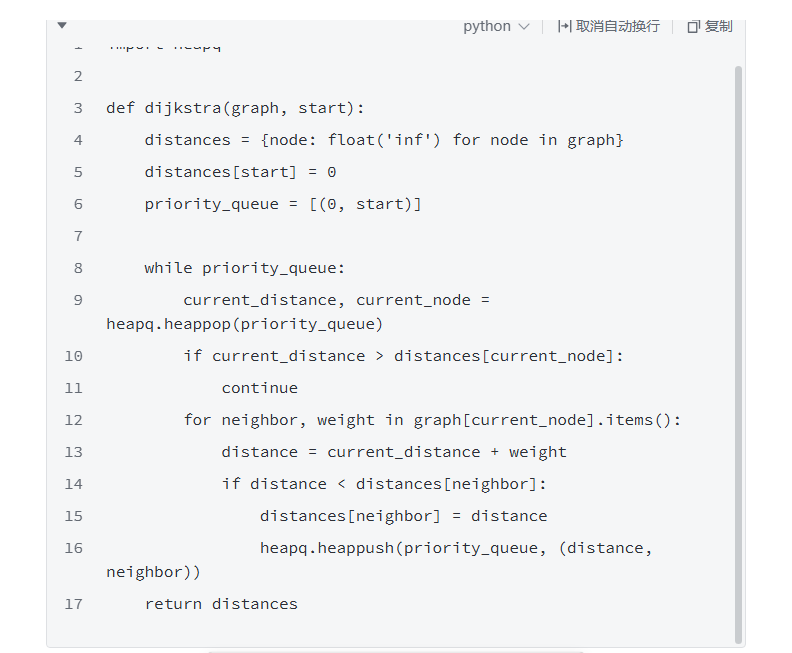Image resolution: width=792 pixels, height=653 pixels.
Task: Click line number 17 in the gutter
Action: (x=73, y=604)
